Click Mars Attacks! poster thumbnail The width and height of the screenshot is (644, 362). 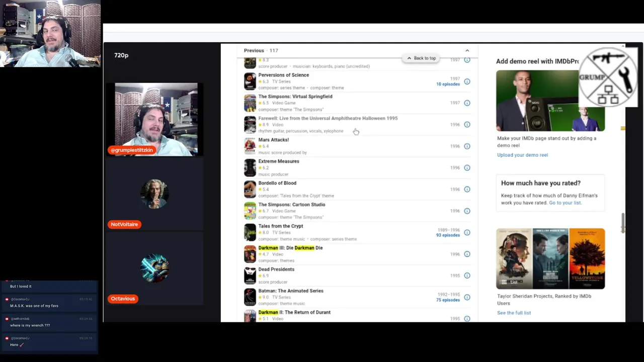point(250,146)
